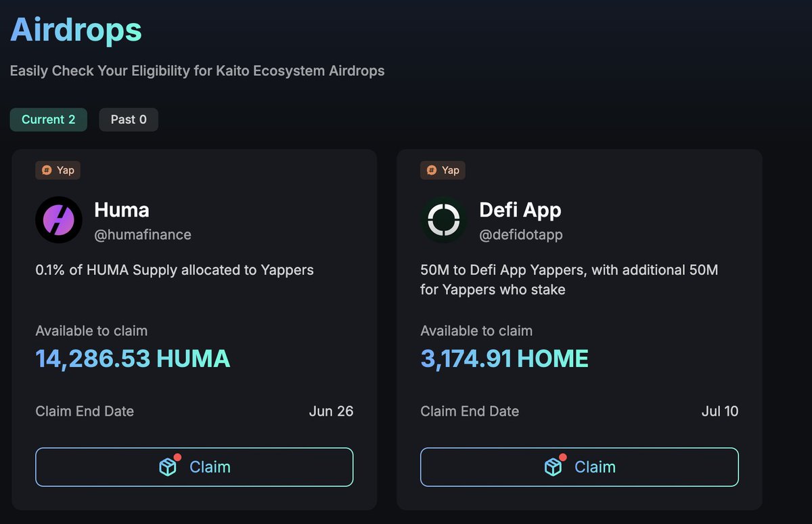Click the Defi App circular logo
Screen dimensions: 812x524
(x=444, y=220)
